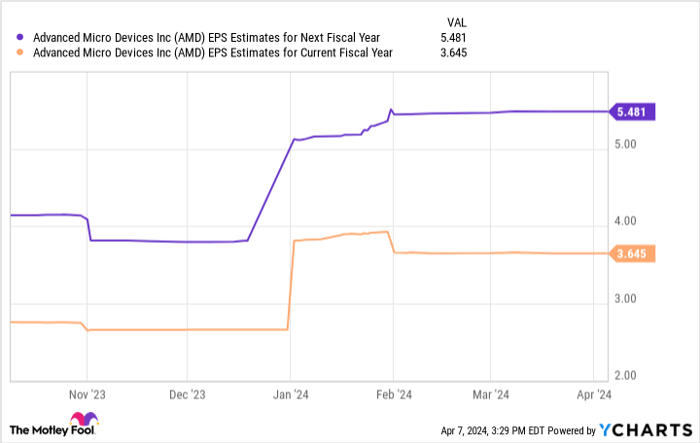This screenshot has height=443, width=700.
Task: Click the Dec '23 x-axis label
Action: (187, 394)
